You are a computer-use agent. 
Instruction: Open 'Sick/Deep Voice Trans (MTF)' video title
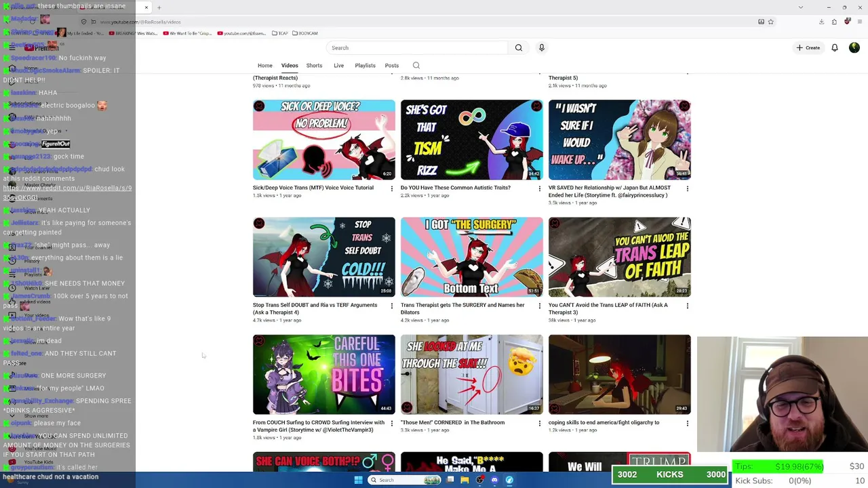pyautogui.click(x=313, y=188)
